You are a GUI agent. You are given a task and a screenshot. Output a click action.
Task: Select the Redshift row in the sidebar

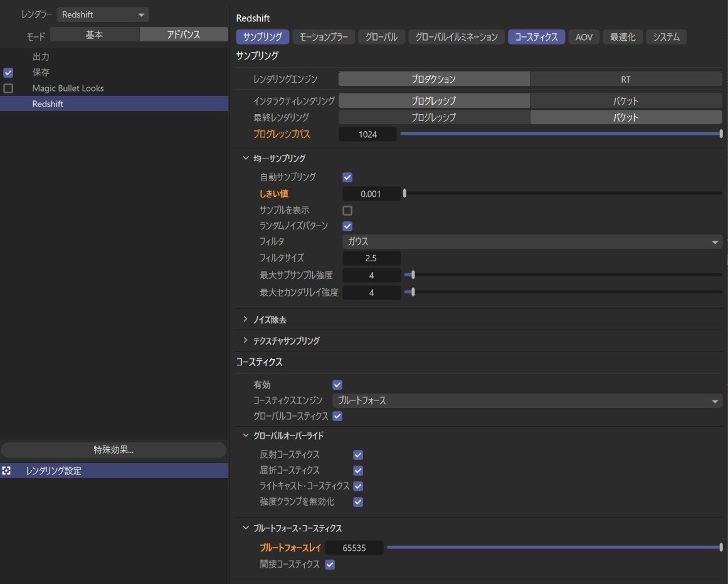tap(114, 104)
